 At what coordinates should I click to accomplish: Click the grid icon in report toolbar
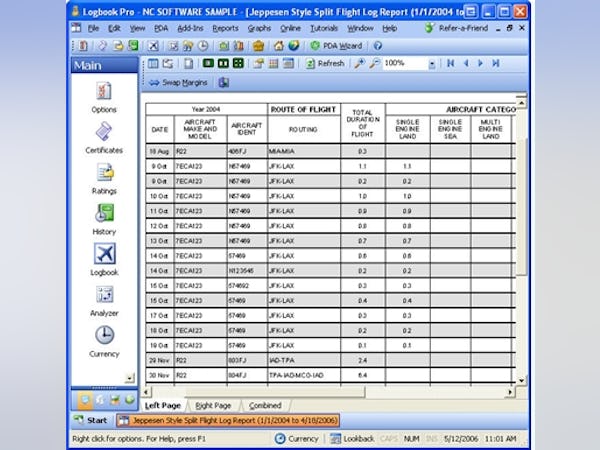coord(274,64)
